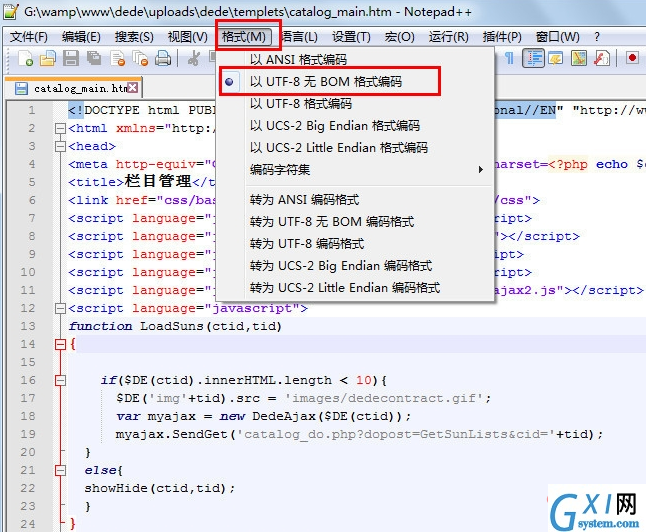Click line number 13 in the margin

pyautogui.click(x=28, y=326)
